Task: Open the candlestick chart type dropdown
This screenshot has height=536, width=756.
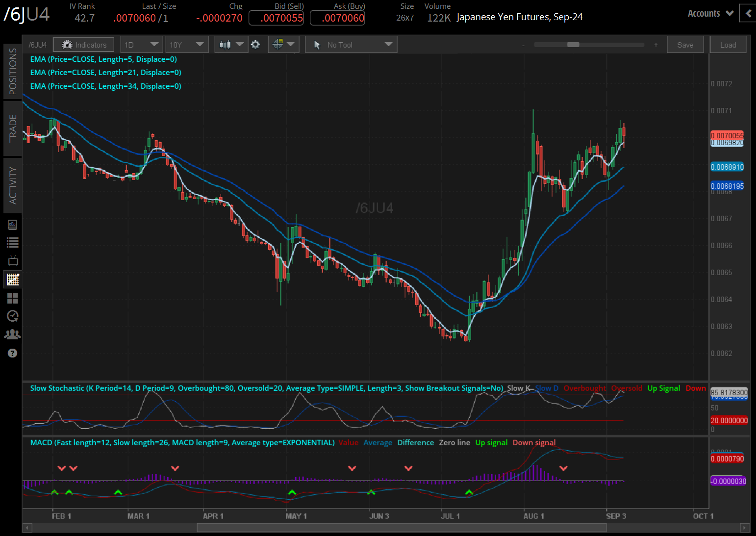Action: 231,45
